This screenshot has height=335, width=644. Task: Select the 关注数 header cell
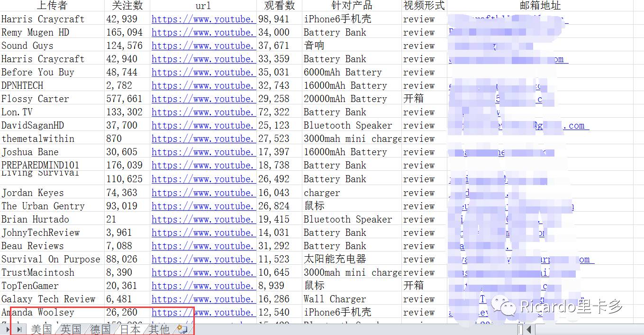pyautogui.click(x=127, y=6)
